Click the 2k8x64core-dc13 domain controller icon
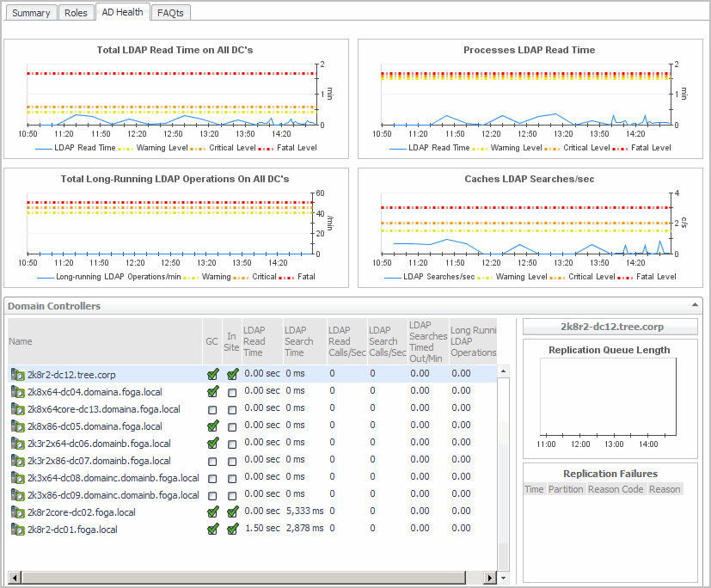The image size is (711, 588). click(17, 409)
